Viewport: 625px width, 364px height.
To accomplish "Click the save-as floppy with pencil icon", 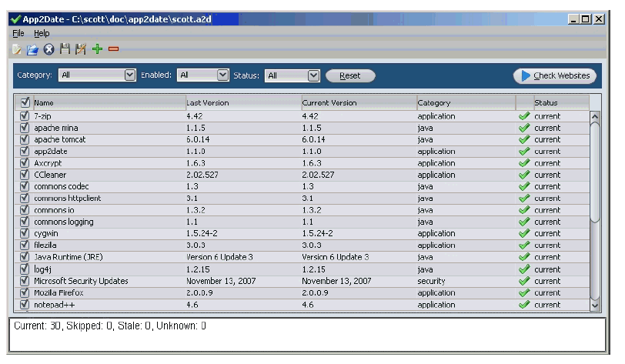I will [80, 50].
